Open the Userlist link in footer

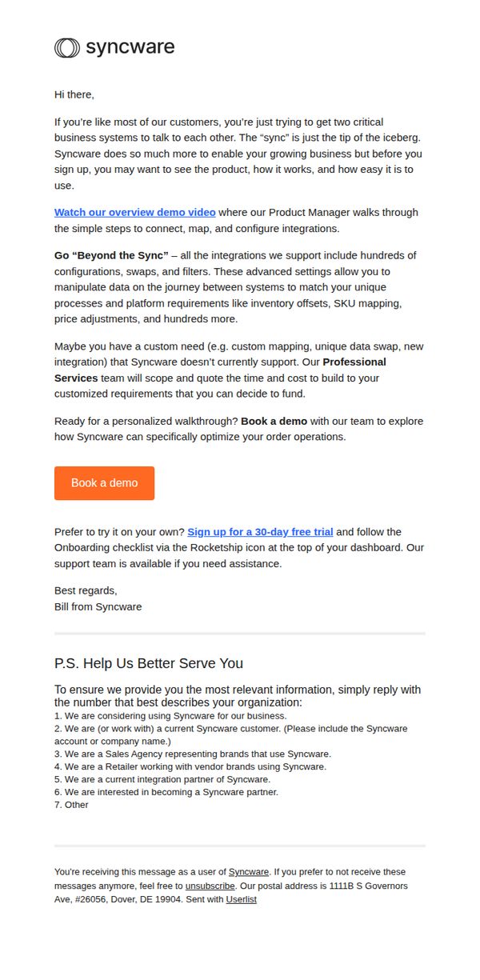[242, 899]
